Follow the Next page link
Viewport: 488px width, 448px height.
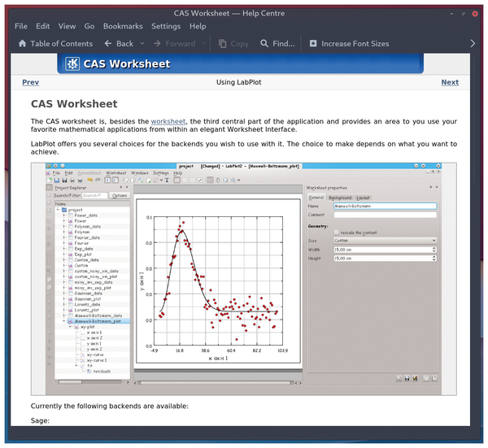450,82
